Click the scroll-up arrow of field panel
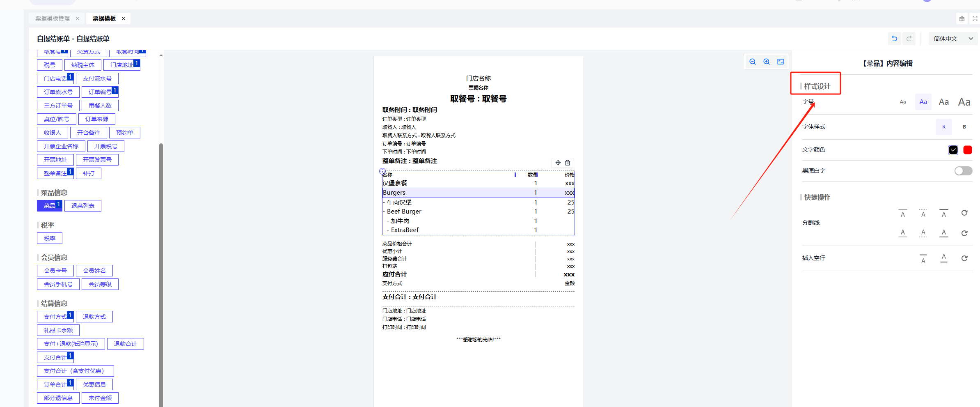This screenshot has width=980, height=407. pyautogui.click(x=161, y=55)
